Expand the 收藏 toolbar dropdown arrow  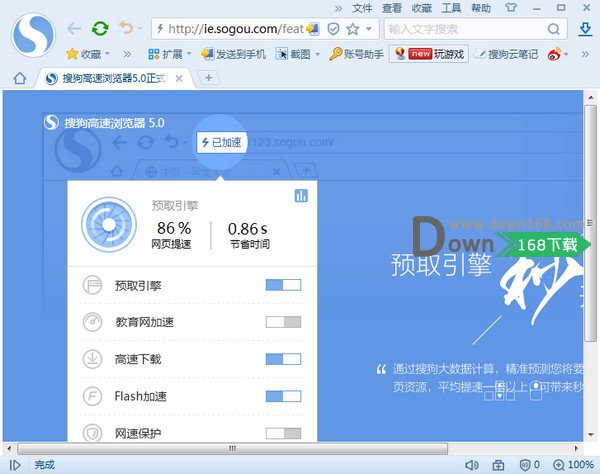107,54
